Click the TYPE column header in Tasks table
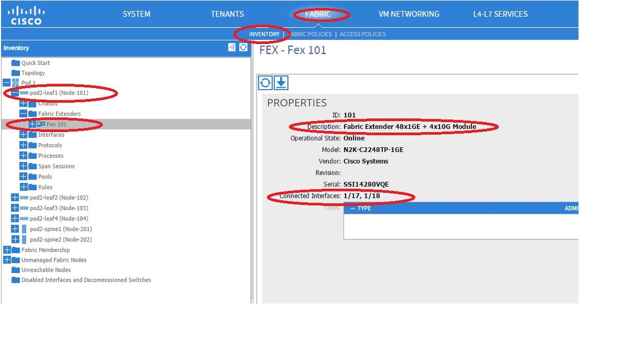 (364, 208)
